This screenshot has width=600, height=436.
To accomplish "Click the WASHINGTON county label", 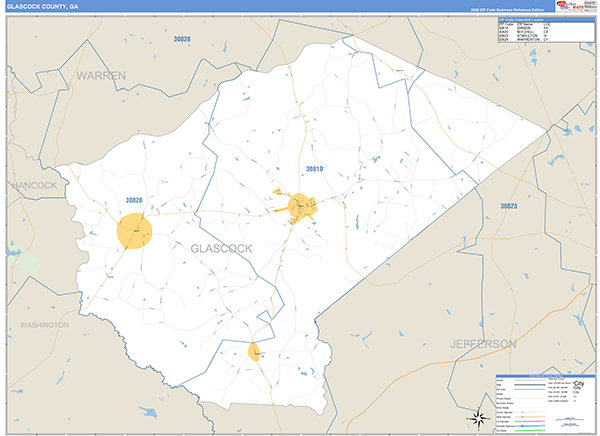I will coord(43,325).
